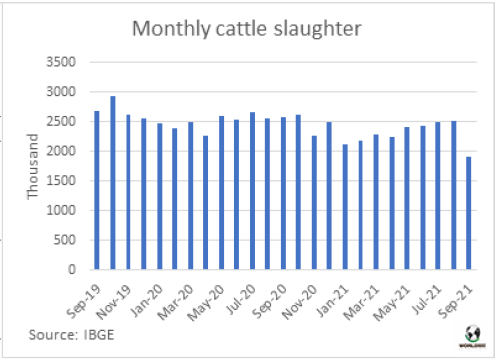Click the tallest bar after Sep-19
Screen dimensions: 498x361
[x=113, y=183]
